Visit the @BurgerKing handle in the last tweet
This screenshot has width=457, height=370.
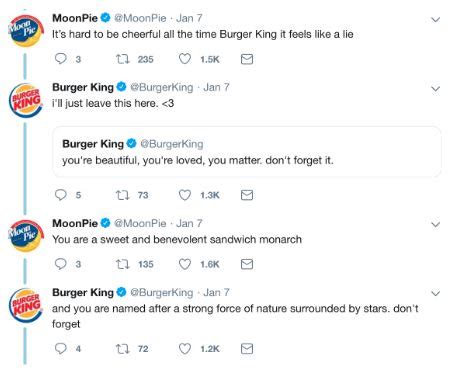pos(162,292)
